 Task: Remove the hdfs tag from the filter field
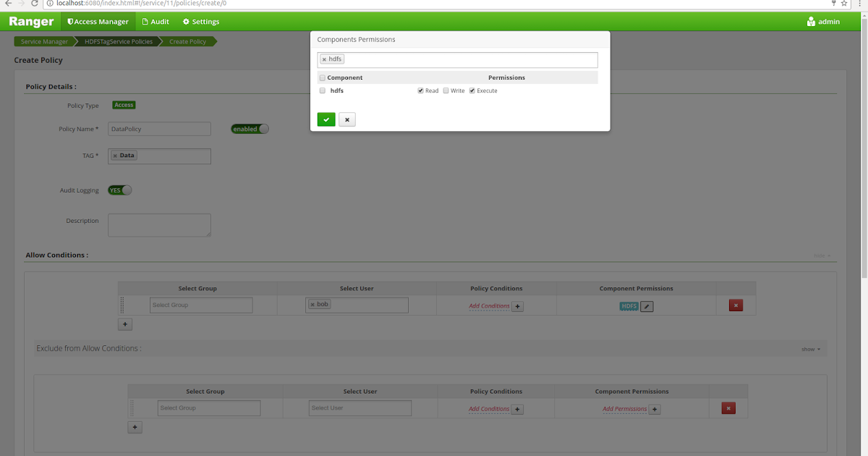coord(323,59)
